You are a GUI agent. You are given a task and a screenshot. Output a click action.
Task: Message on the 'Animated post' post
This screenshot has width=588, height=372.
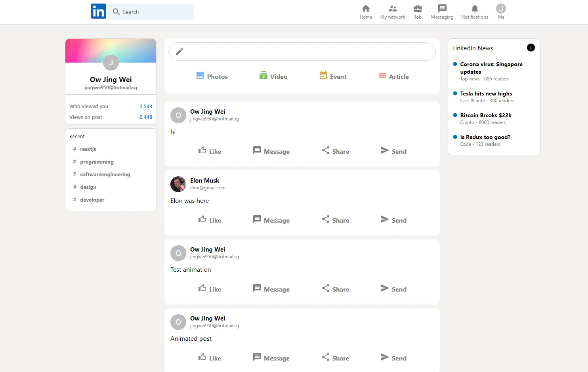tap(271, 358)
